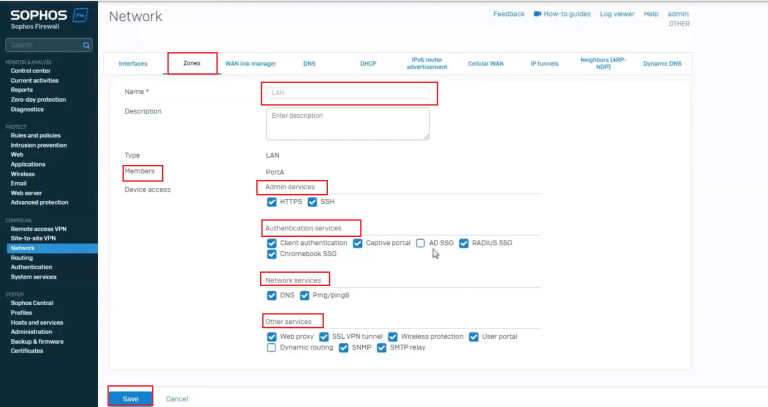Viewport: 768px width, 407px height.
Task: Switch to the DHCP tab
Action: click(x=368, y=64)
